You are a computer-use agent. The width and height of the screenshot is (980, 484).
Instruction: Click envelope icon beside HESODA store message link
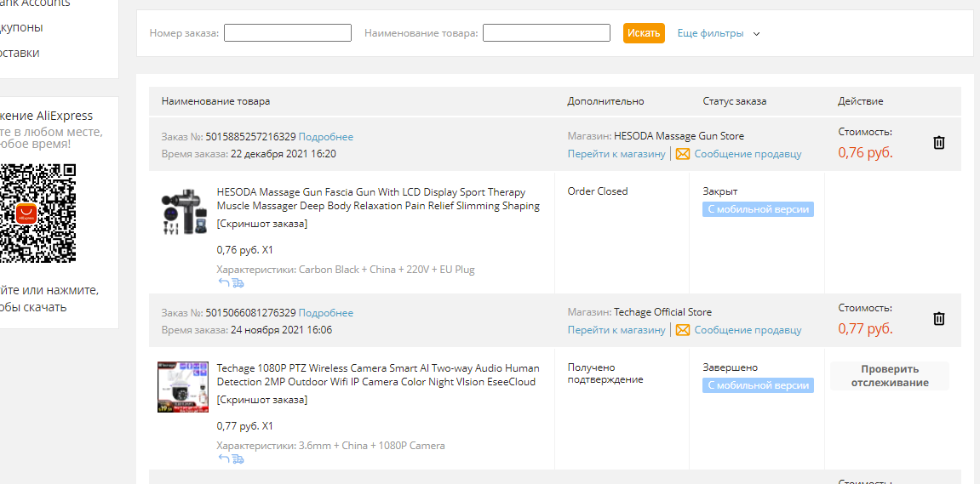tap(683, 154)
